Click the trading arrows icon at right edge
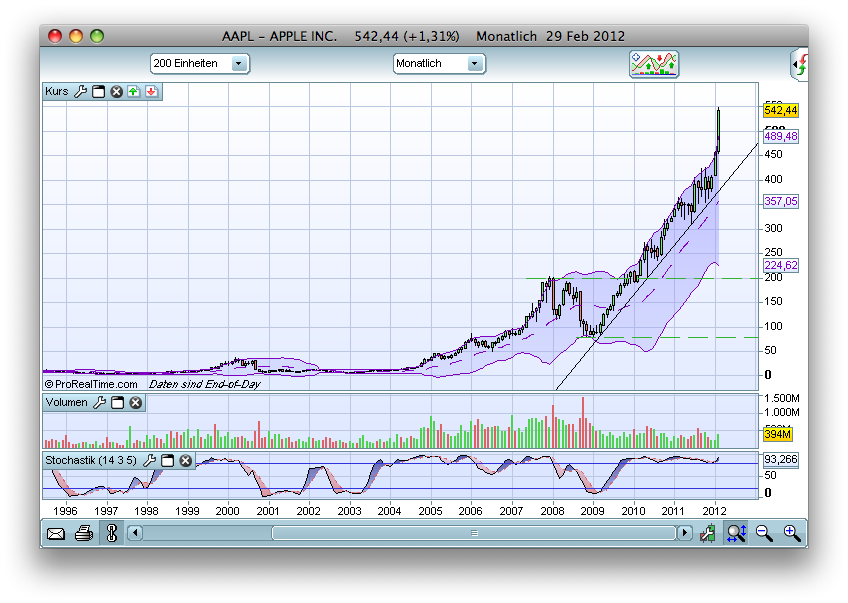Screen dimensions: 848x603 point(800,64)
